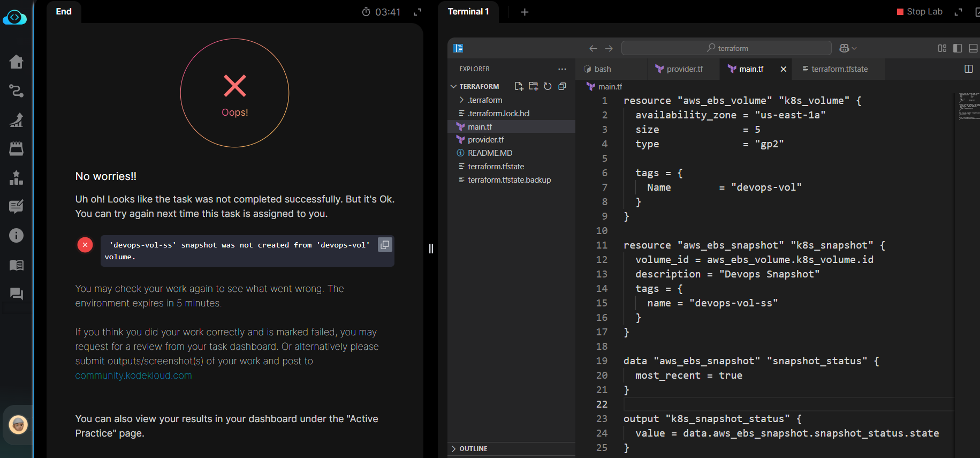980x458 pixels.
Task: Refresh the explorer file list
Action: 548,86
